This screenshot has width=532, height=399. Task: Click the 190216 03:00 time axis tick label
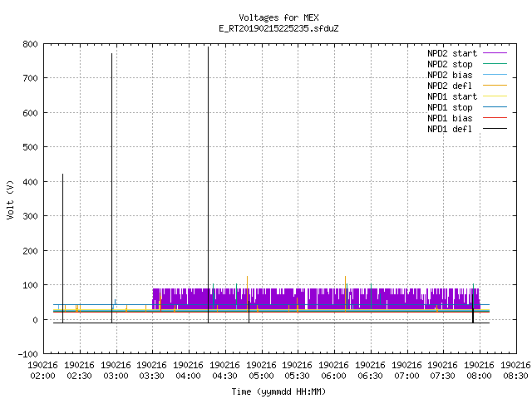(116, 371)
